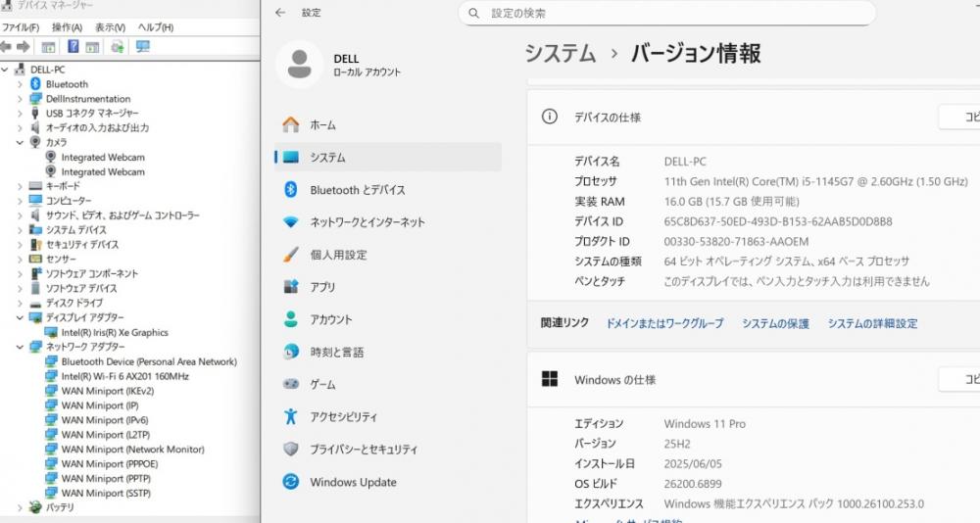Click the back arrow in Settings window
Viewport: 980px width, 523px height.
(280, 13)
